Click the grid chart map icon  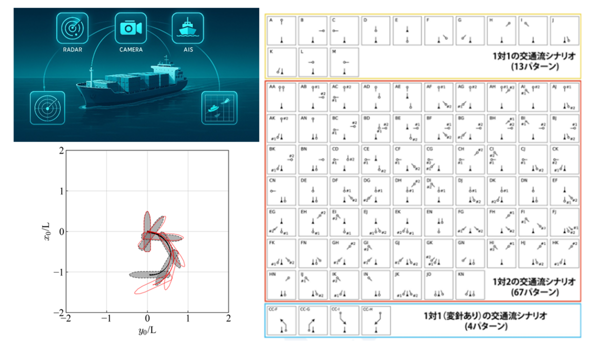click(x=218, y=107)
